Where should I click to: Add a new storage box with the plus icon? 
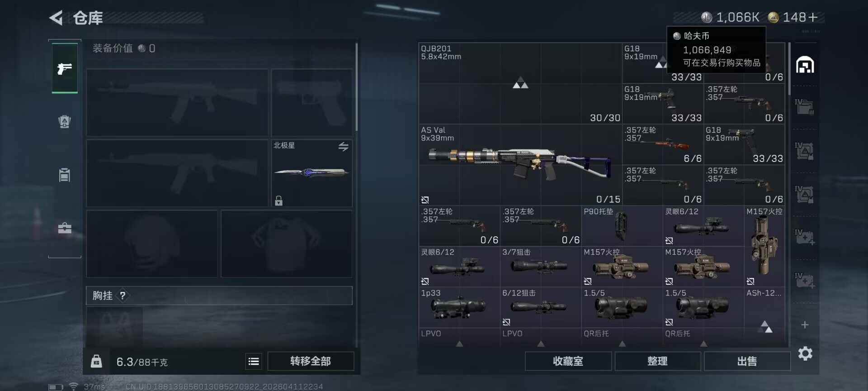[x=805, y=324]
